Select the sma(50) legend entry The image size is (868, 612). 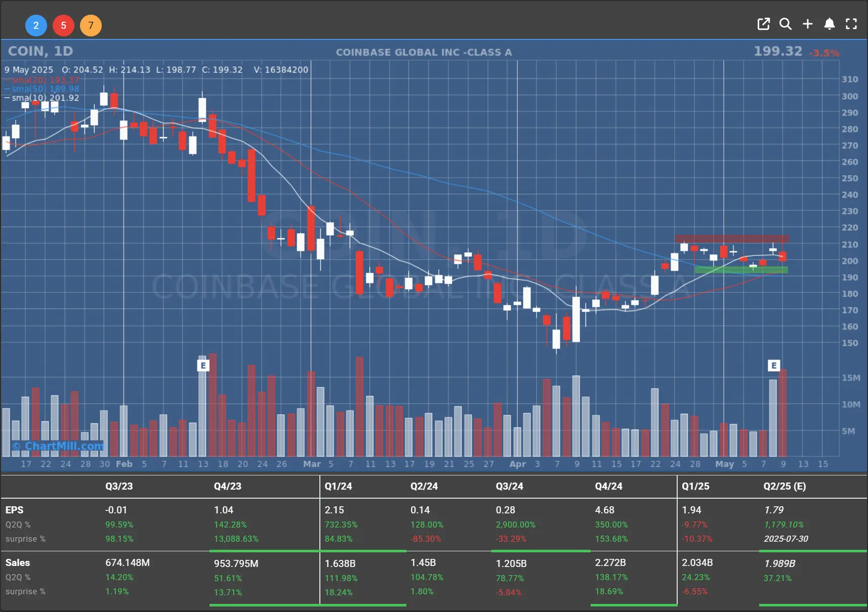click(42, 89)
